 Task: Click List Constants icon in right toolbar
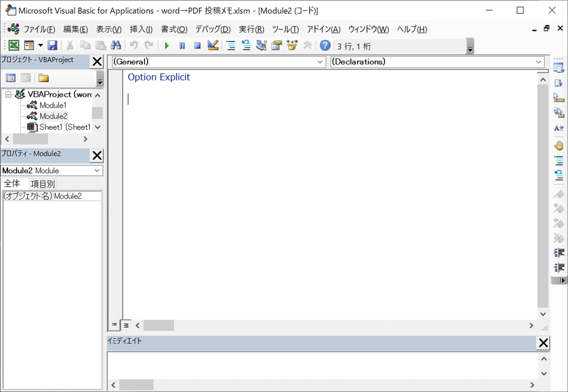pos(559,83)
